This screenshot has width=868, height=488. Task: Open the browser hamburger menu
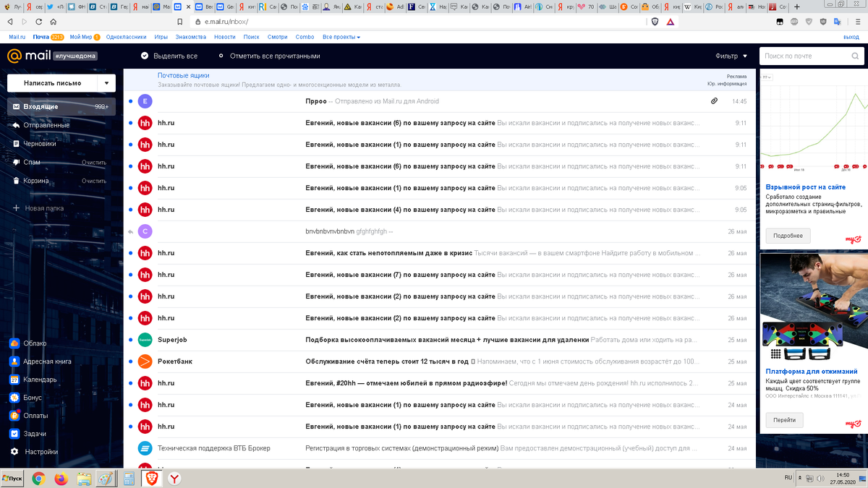pos(859,22)
